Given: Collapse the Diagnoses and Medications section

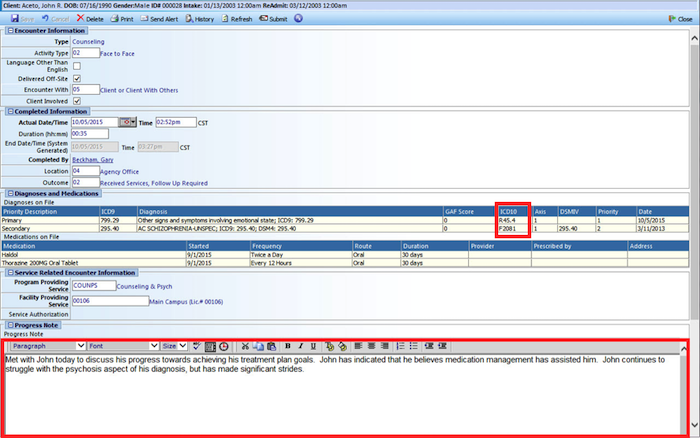Looking at the screenshot, I should click(10, 193).
